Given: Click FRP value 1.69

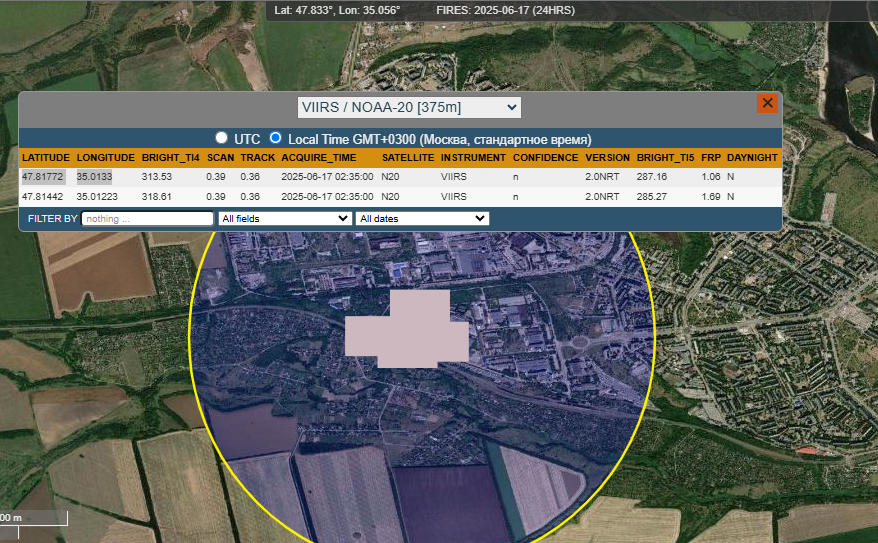Looking at the screenshot, I should [x=711, y=197].
